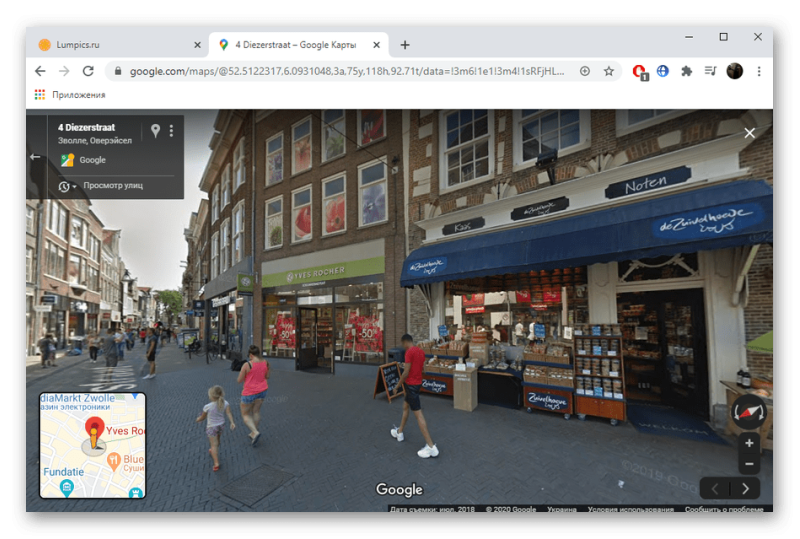Open the Приложения apps shortcut
Image resolution: width=800 pixels, height=539 pixels.
[79, 95]
